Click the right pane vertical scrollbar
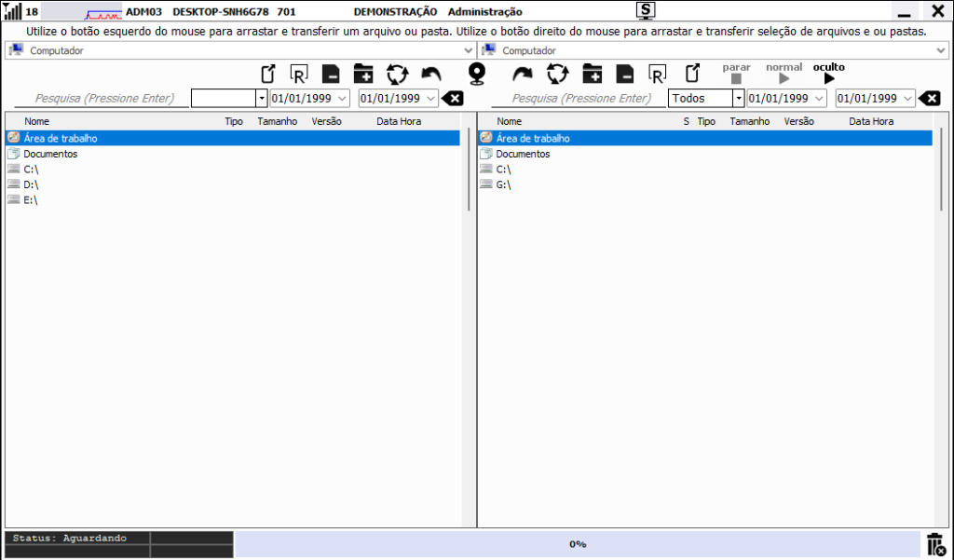The width and height of the screenshot is (954, 560). coord(941,170)
